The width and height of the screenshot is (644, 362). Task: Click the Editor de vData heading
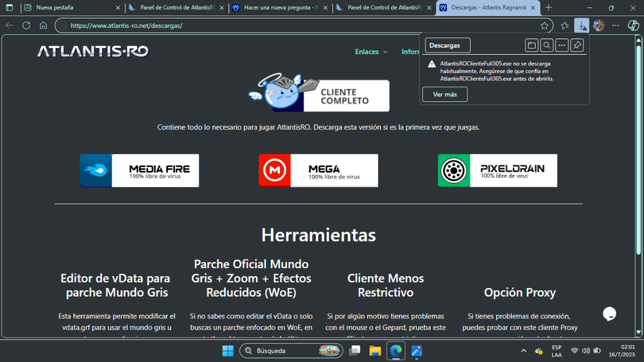tap(115, 285)
